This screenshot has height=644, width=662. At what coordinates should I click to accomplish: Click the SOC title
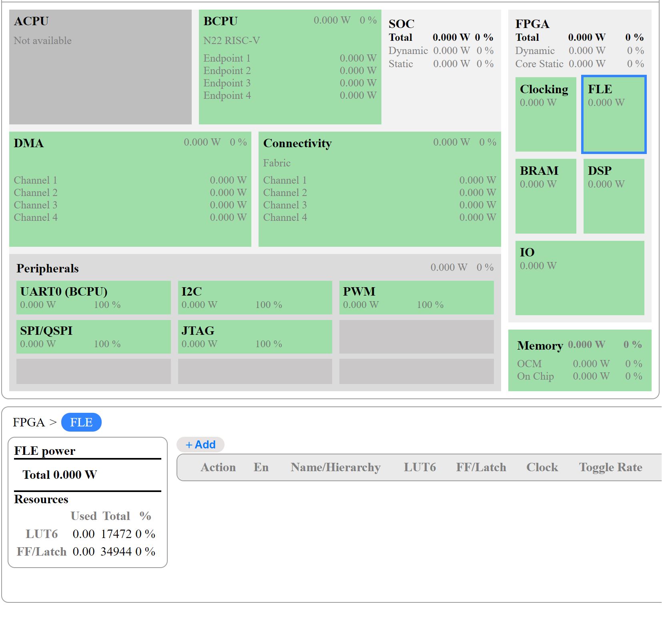[401, 24]
